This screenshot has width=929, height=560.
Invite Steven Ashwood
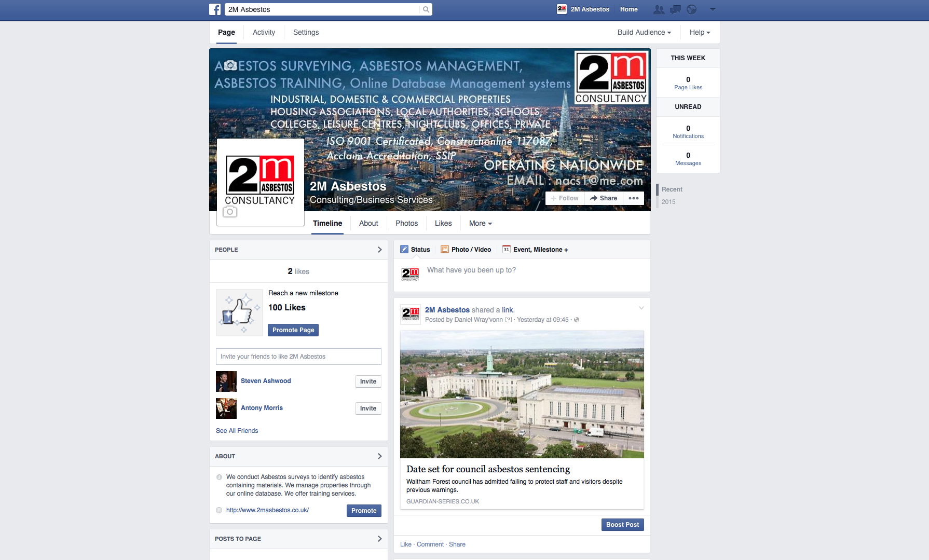point(368,381)
